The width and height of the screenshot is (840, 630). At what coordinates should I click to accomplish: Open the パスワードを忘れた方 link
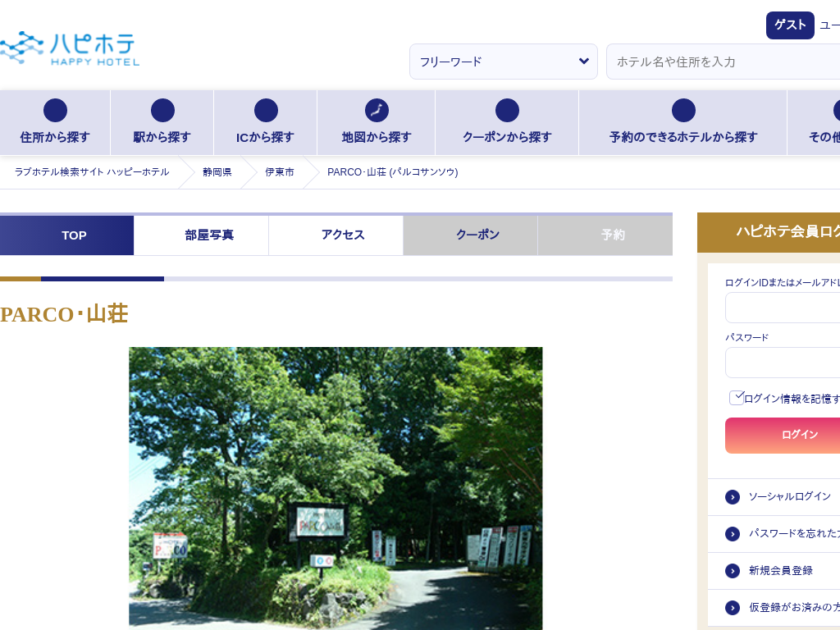794,533
